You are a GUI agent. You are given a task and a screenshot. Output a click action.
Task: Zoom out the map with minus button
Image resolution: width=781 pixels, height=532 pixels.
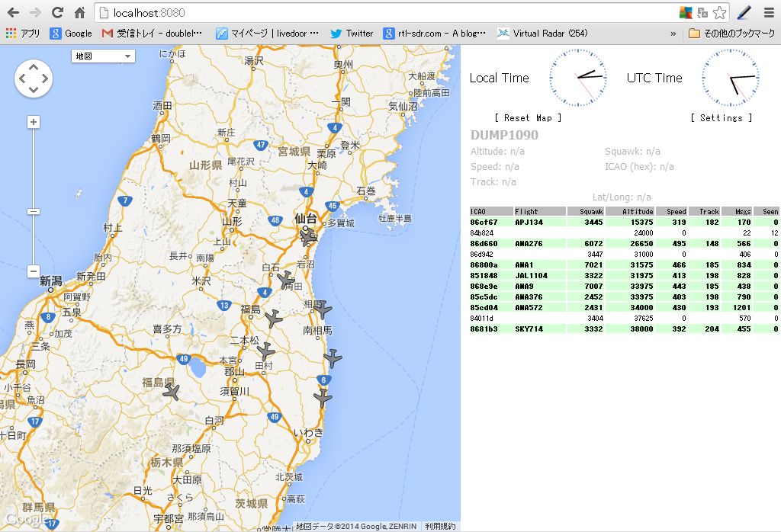pyautogui.click(x=34, y=271)
